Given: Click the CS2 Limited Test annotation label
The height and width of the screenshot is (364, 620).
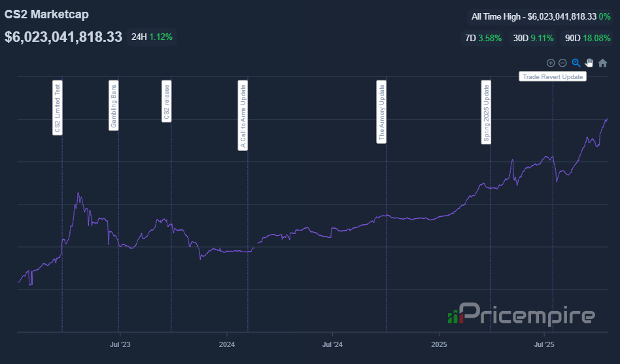Looking at the screenshot, I should (x=58, y=108).
